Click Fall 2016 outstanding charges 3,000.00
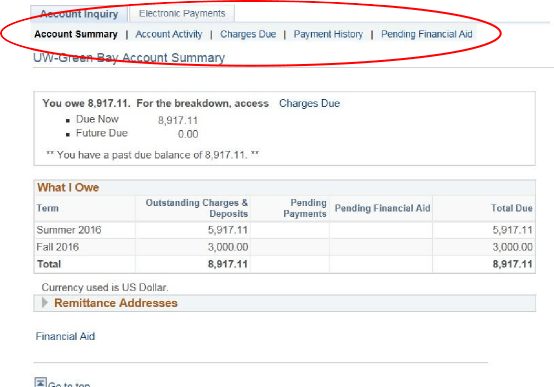Image resolution: width=554 pixels, height=387 pixels. click(x=228, y=247)
